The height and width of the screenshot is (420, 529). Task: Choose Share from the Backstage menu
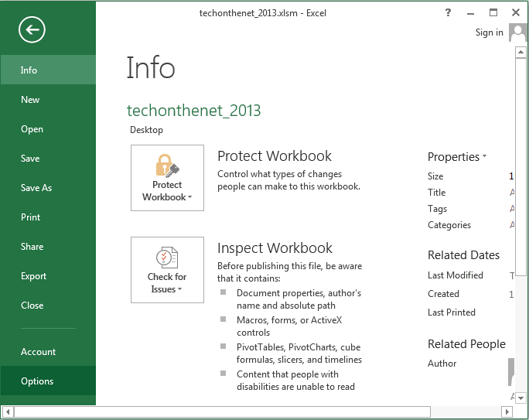pyautogui.click(x=32, y=247)
